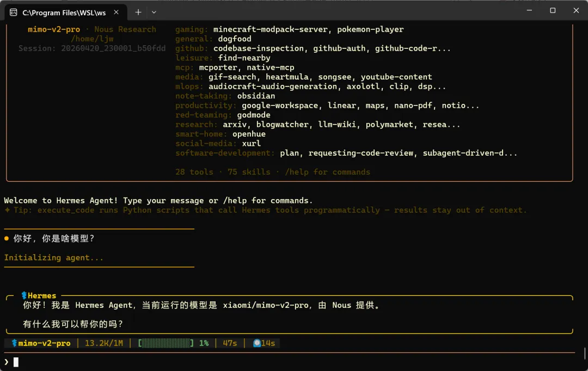Click the productivity category label

click(206, 106)
